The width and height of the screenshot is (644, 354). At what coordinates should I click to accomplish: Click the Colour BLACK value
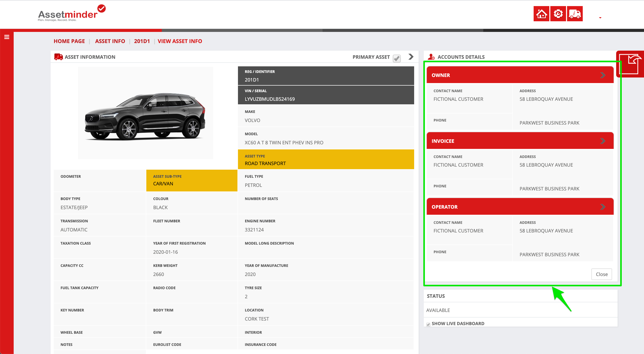click(160, 207)
